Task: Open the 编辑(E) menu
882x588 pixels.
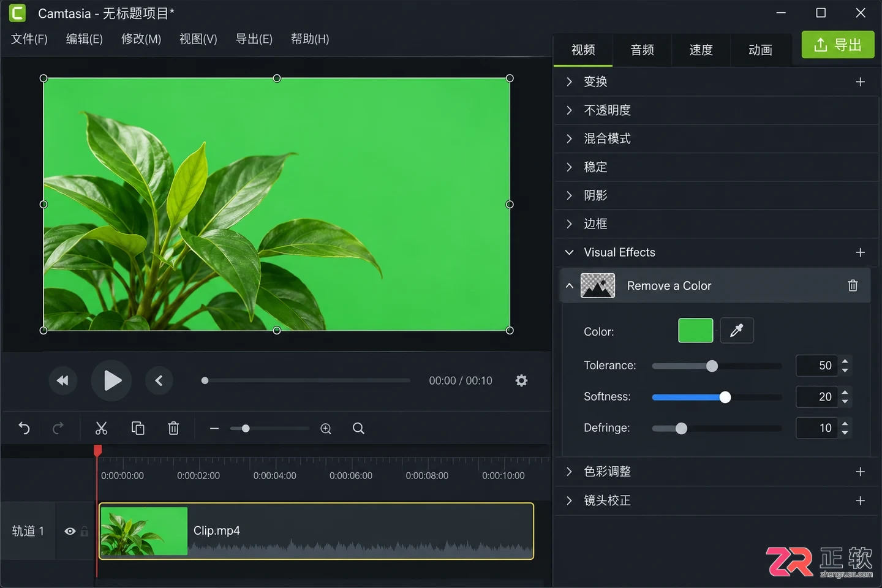Action: click(x=85, y=39)
